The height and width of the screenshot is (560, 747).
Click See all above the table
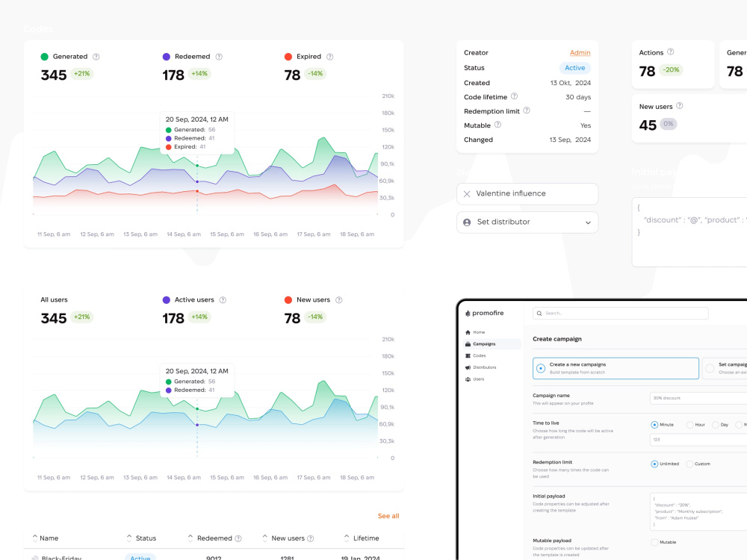point(388,516)
